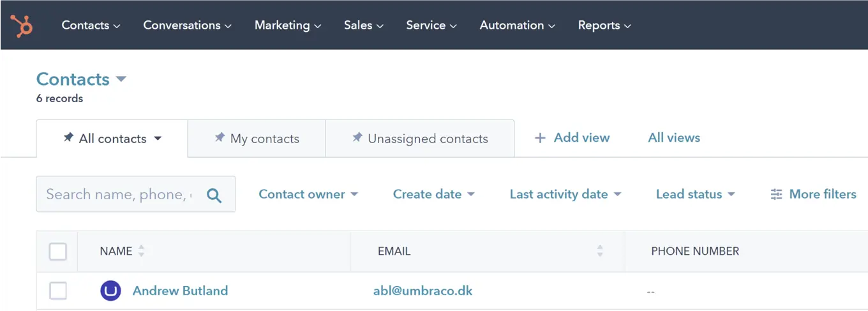Click the All views link
868x311 pixels.
[674, 138]
